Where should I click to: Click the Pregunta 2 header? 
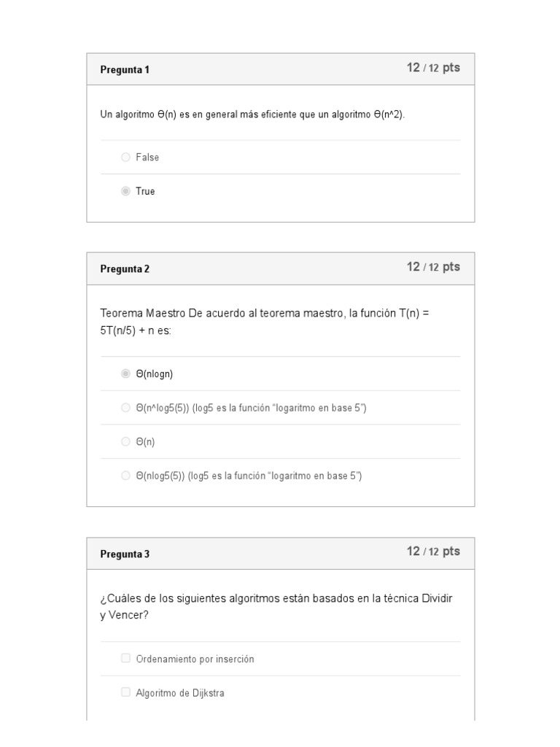coord(125,269)
